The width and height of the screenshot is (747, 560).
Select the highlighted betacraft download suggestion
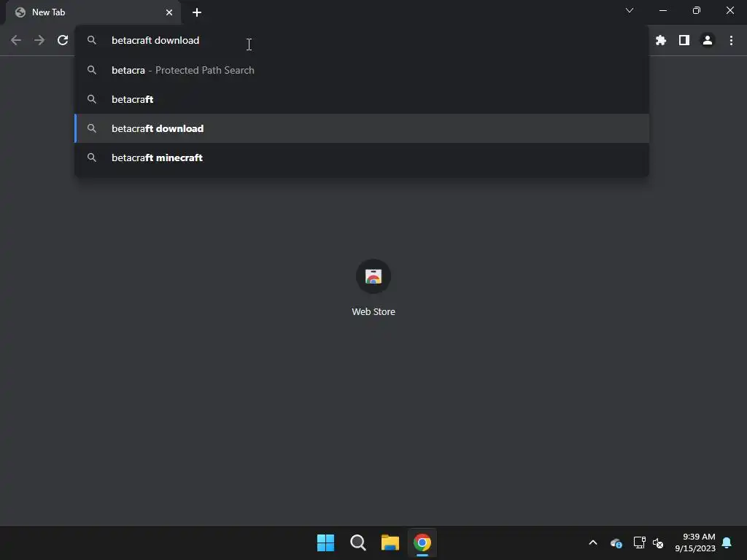(x=362, y=128)
